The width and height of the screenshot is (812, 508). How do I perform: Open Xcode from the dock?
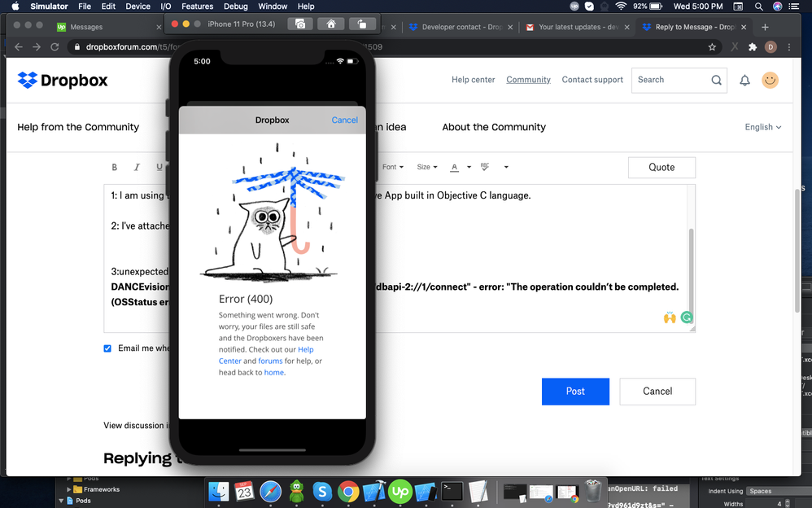[374, 492]
